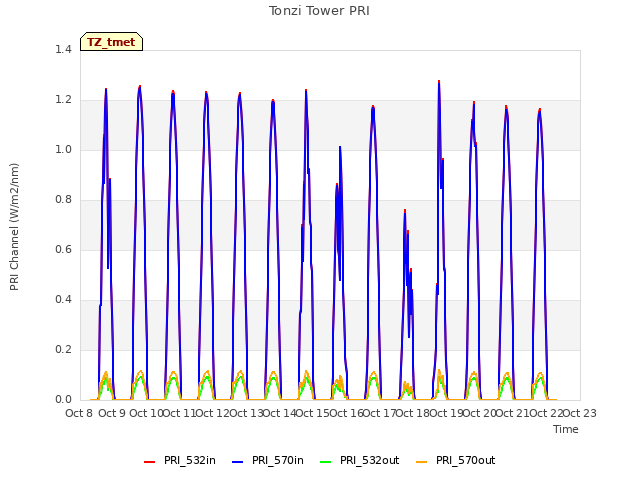Click the 1.4 y-axis tick label
The width and height of the screenshot is (640, 480).
pyautogui.click(x=63, y=49)
